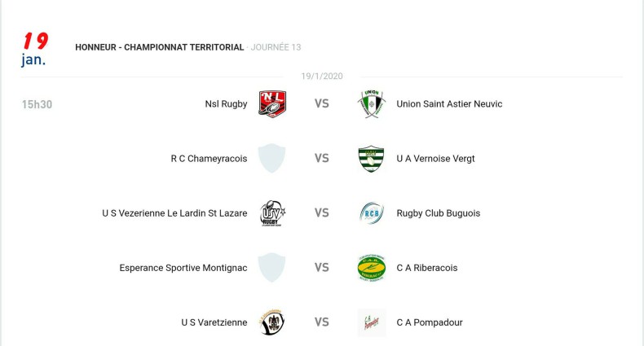This screenshot has height=346, width=644.
Task: Click the Rugby Club Buguois RCB logo
Action: pyautogui.click(x=371, y=213)
